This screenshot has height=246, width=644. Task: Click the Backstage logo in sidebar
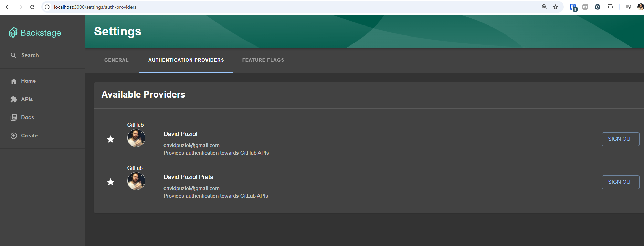point(35,33)
